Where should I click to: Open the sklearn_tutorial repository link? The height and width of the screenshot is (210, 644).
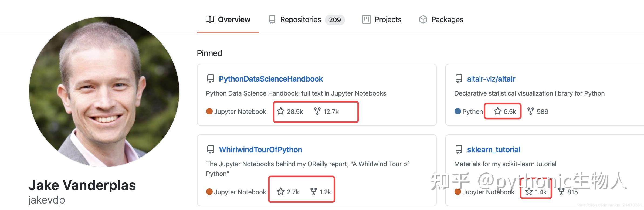[x=493, y=150]
